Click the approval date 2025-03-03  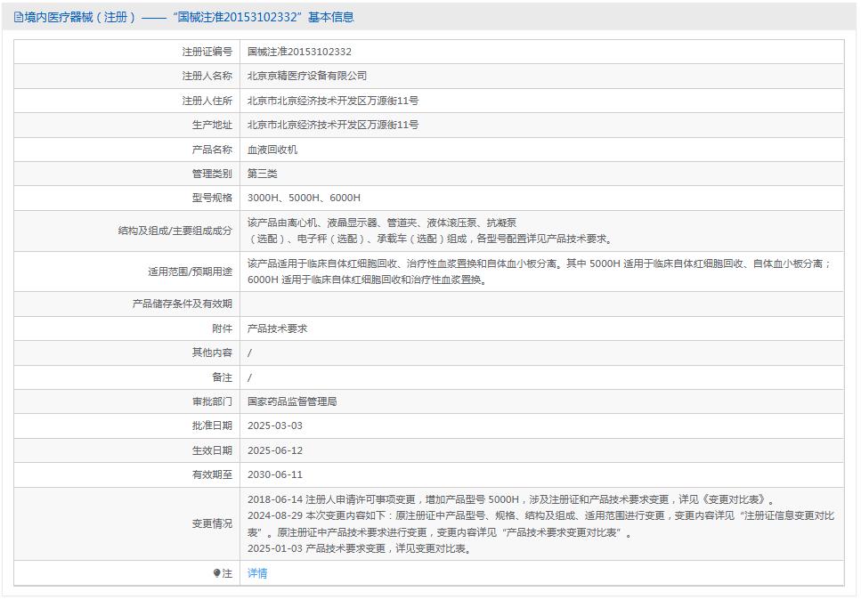[277, 426]
